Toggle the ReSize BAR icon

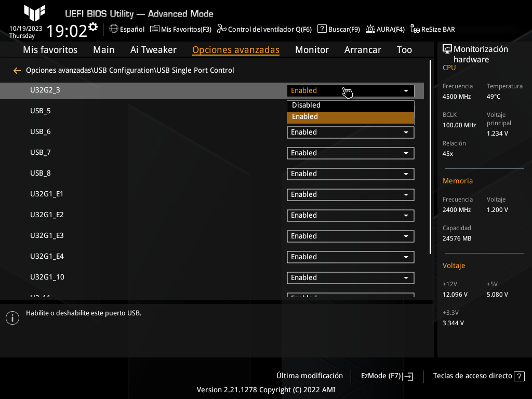tap(415, 29)
